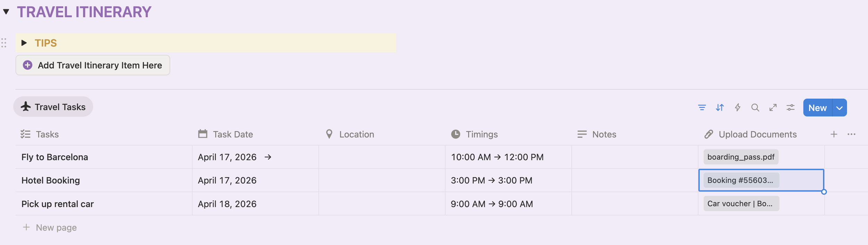
Task: Open the three-dot column options menu
Action: (x=851, y=134)
